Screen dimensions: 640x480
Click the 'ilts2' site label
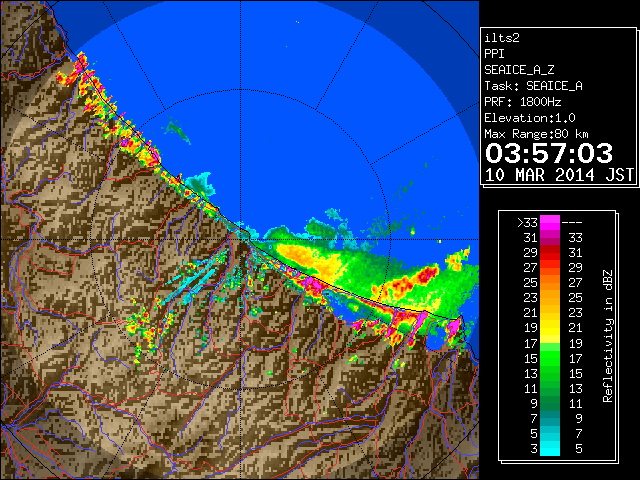click(x=502, y=38)
